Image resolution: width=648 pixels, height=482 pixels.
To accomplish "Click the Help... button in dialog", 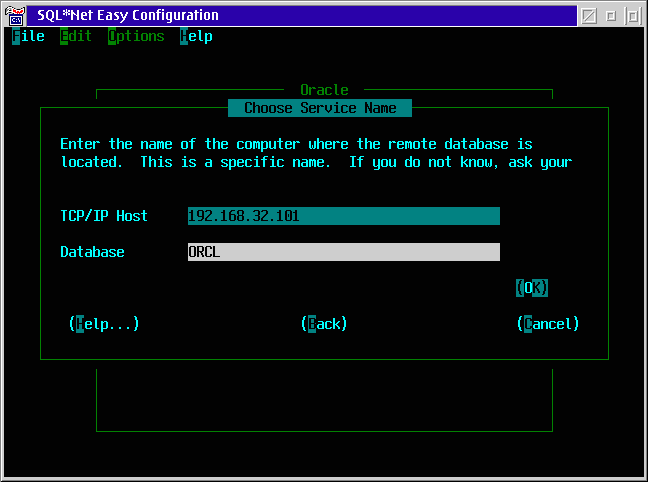I will tap(104, 324).
